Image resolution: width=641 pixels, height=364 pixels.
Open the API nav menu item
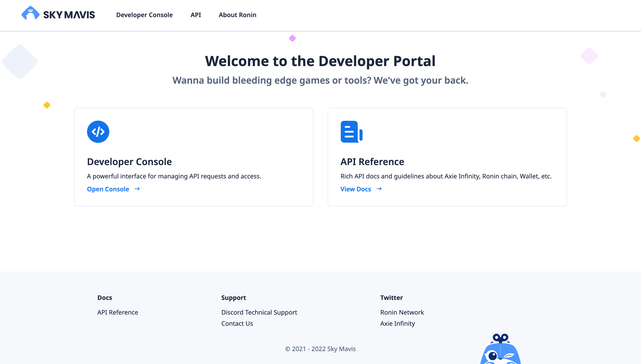(x=195, y=15)
